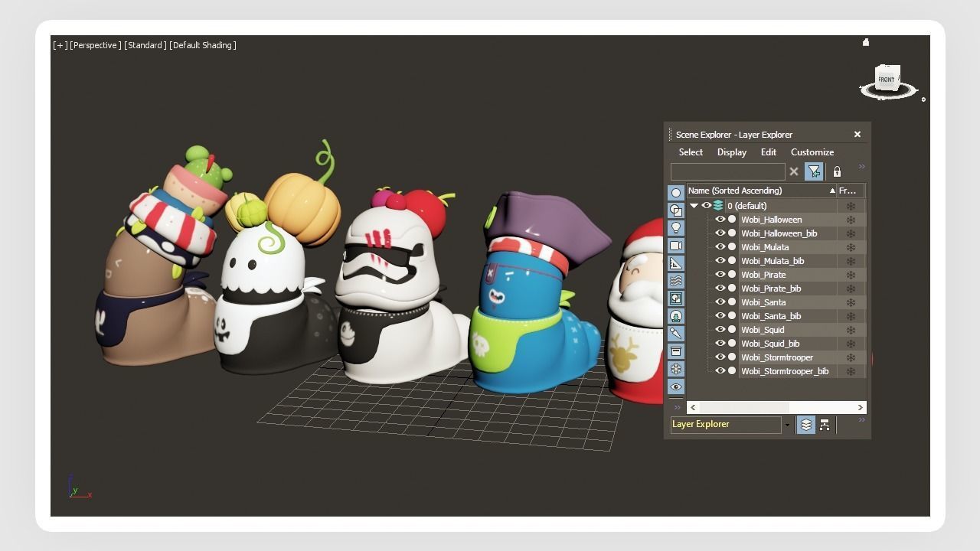980x551 pixels.
Task: Open the Edit menu
Action: [769, 152]
